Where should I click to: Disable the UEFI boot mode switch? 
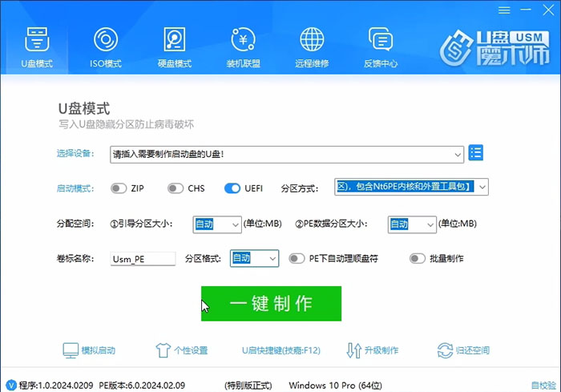click(x=232, y=188)
